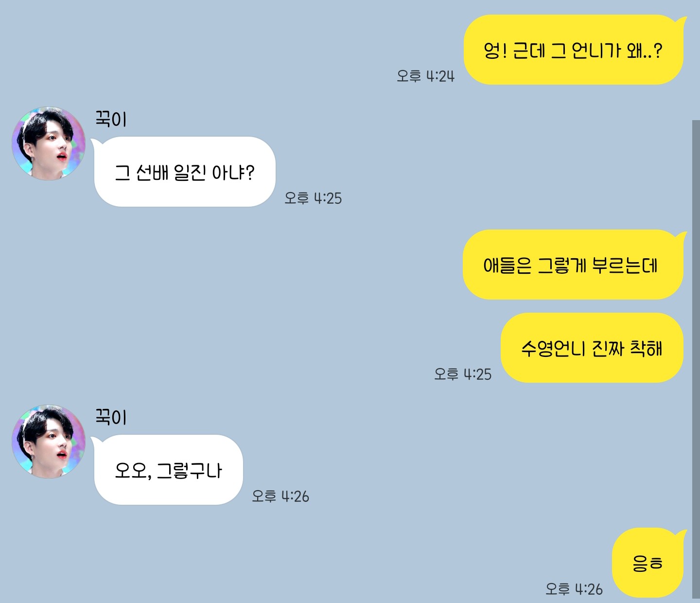
Task: Click the 오후 4:24 timestamp
Action: pos(425,76)
